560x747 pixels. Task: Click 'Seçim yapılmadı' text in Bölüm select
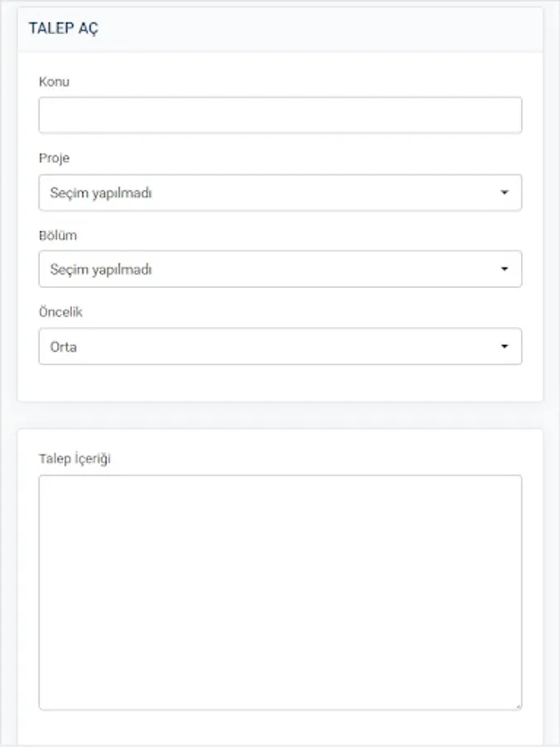coord(100,270)
